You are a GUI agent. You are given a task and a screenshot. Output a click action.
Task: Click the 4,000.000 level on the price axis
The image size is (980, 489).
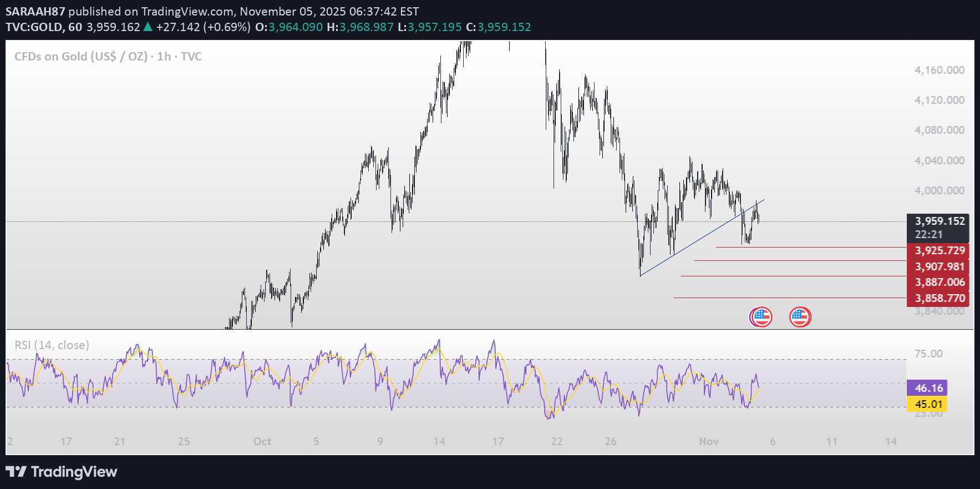tap(939, 190)
